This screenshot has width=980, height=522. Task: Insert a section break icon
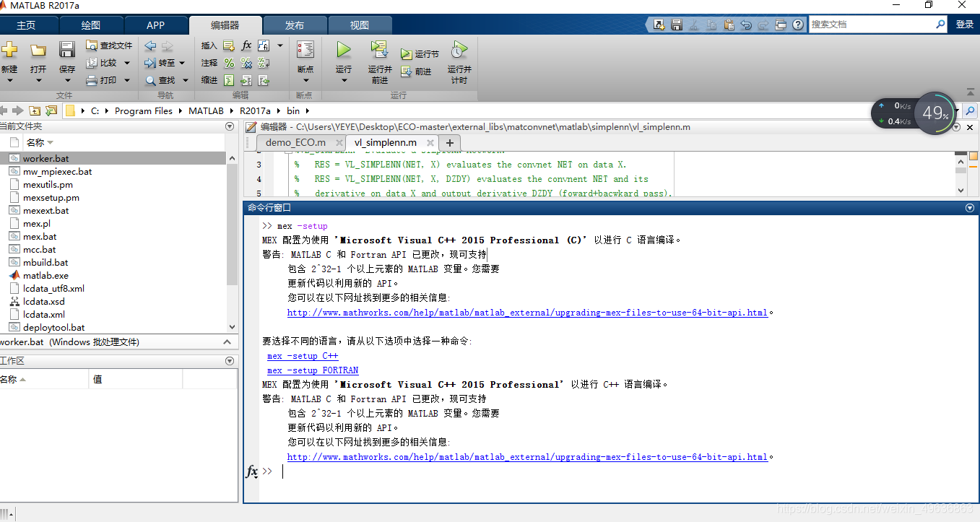229,45
